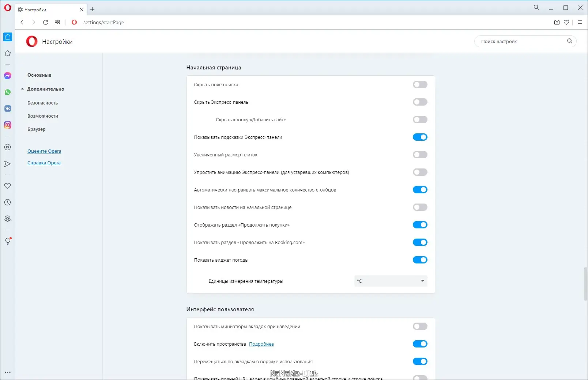
Task: Click the page's vertical scrollbar
Action: (x=585, y=284)
